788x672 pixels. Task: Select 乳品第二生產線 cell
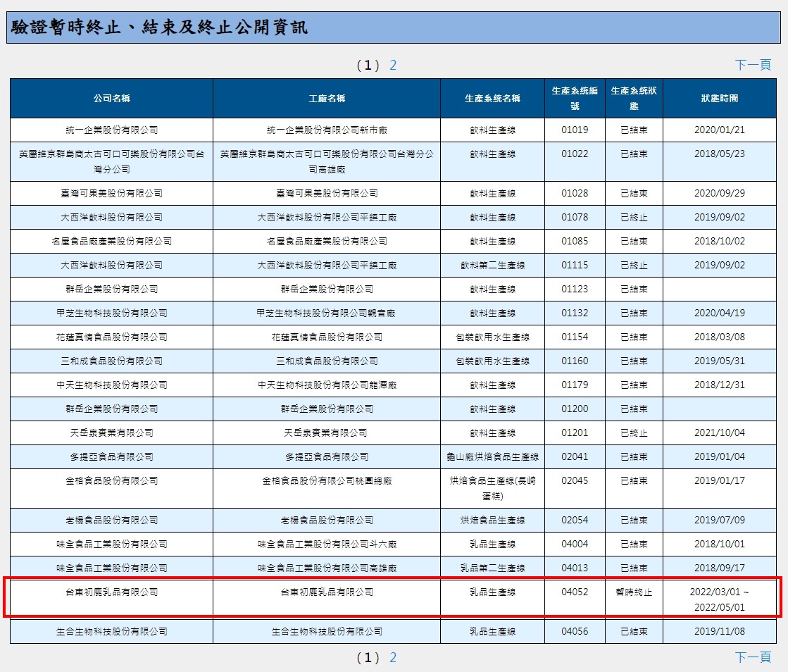tap(492, 568)
